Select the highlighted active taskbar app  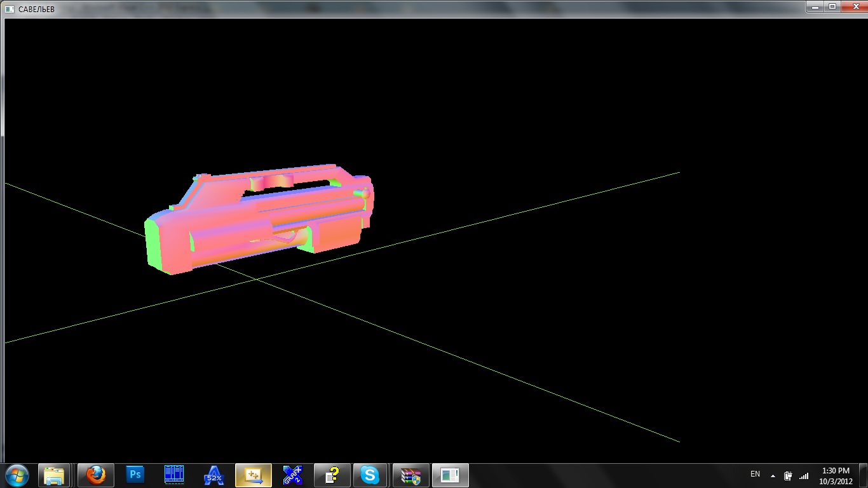(254, 475)
